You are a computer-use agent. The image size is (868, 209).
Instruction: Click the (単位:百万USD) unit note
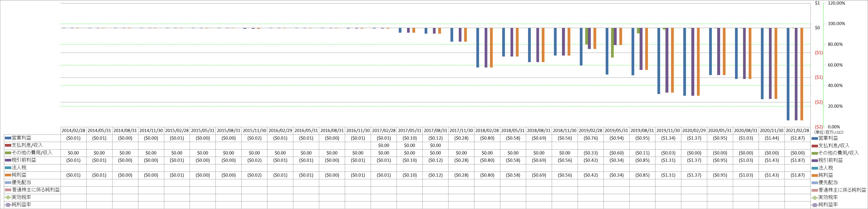click(x=828, y=132)
